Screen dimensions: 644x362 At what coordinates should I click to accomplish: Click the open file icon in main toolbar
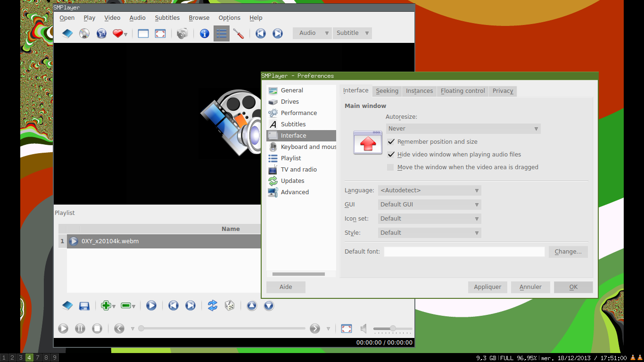click(67, 33)
